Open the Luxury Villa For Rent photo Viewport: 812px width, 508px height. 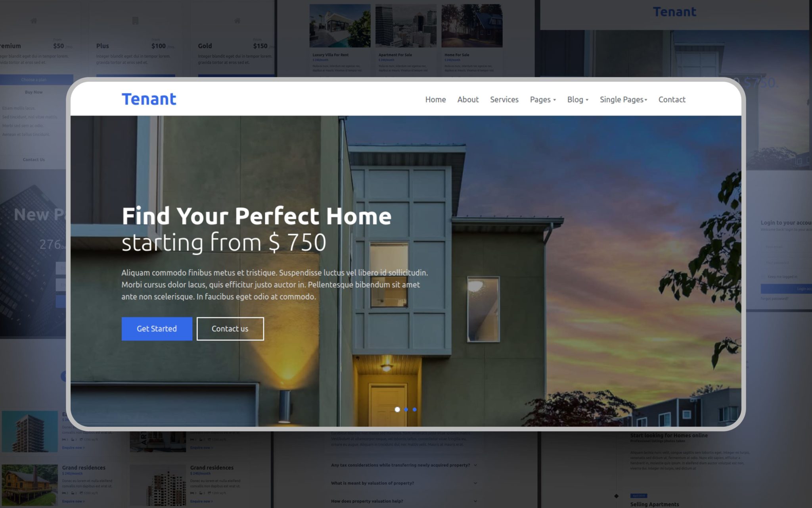[x=340, y=26]
